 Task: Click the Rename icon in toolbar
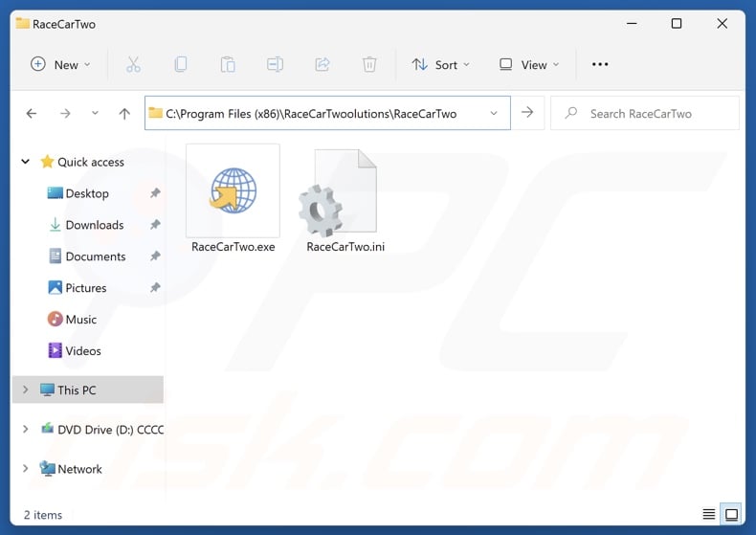275,64
